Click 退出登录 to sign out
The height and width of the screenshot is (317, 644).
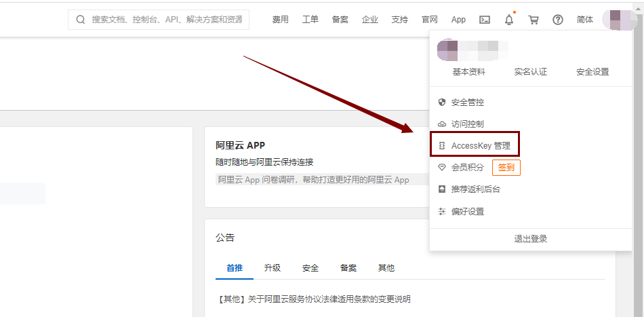tap(530, 239)
